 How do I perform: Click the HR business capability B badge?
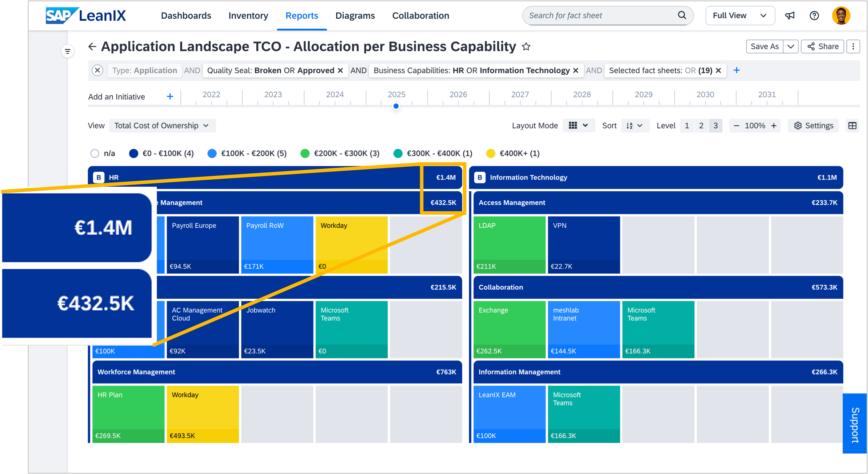[99, 177]
